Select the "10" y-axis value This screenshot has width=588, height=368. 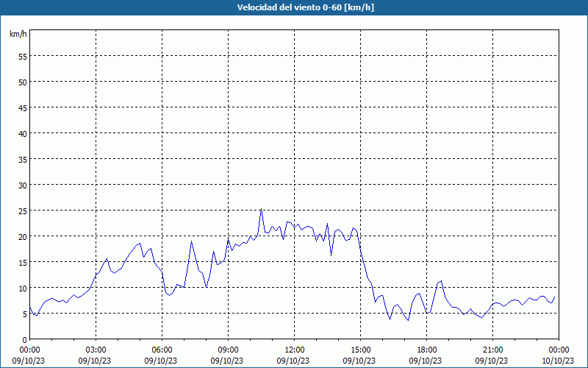23,289
